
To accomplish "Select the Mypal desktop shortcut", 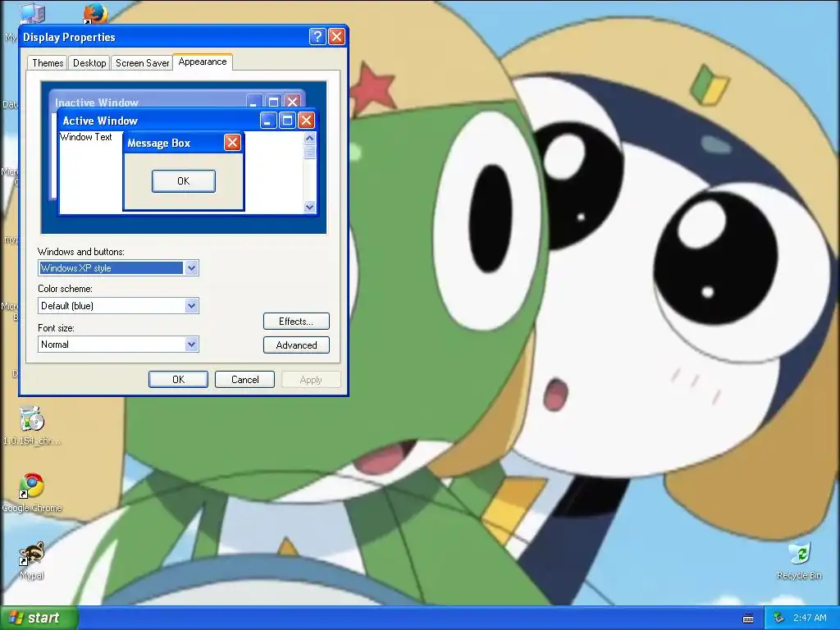I will (32, 560).
